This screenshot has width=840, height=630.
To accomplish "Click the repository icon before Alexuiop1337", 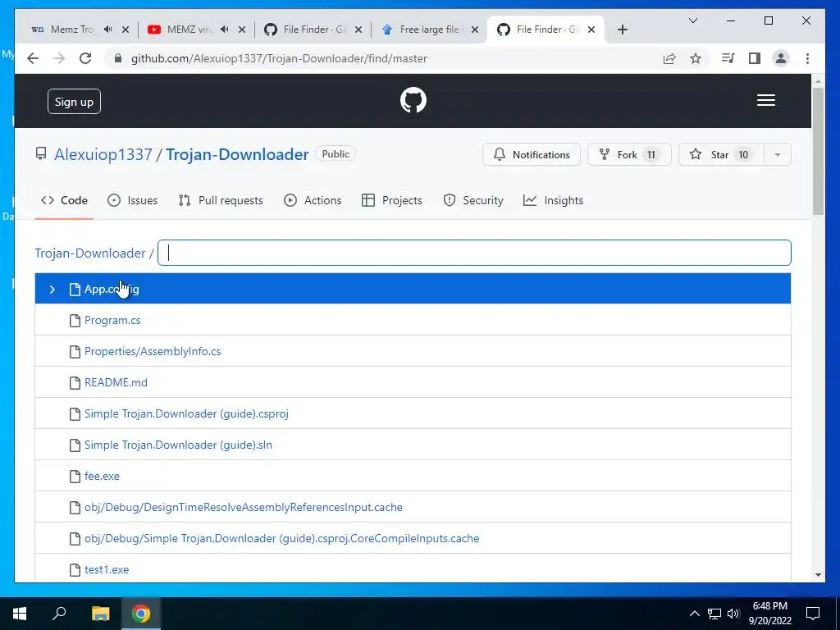I will (41, 154).
